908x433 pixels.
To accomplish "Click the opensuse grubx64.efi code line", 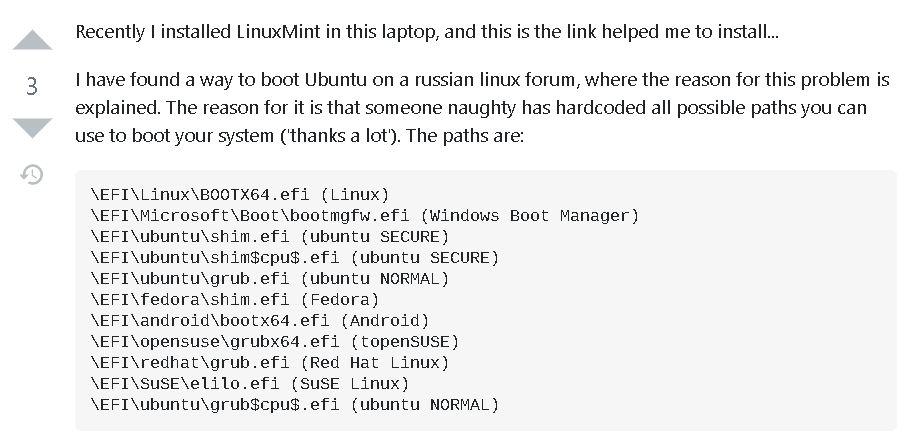I will (274, 342).
